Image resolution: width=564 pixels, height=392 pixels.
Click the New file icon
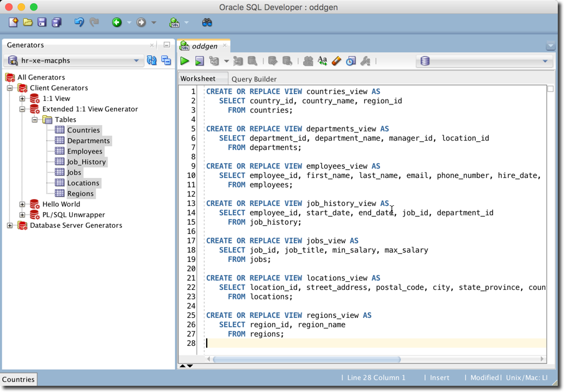point(13,22)
